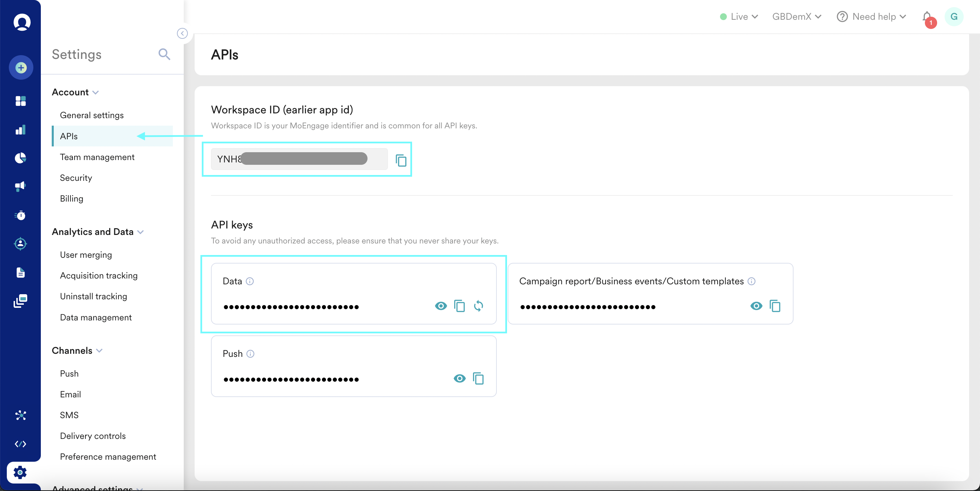Click the settings search magnifier icon
Image resolution: width=980 pixels, height=491 pixels.
pos(164,54)
